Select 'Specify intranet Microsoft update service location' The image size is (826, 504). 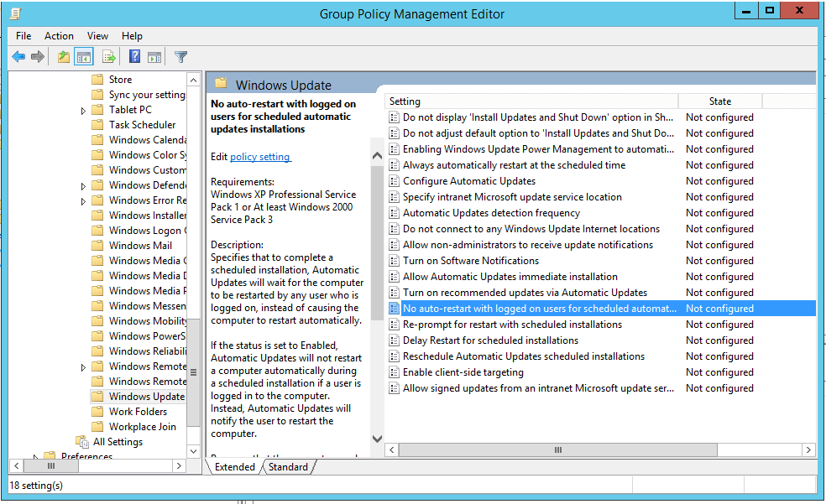click(512, 197)
